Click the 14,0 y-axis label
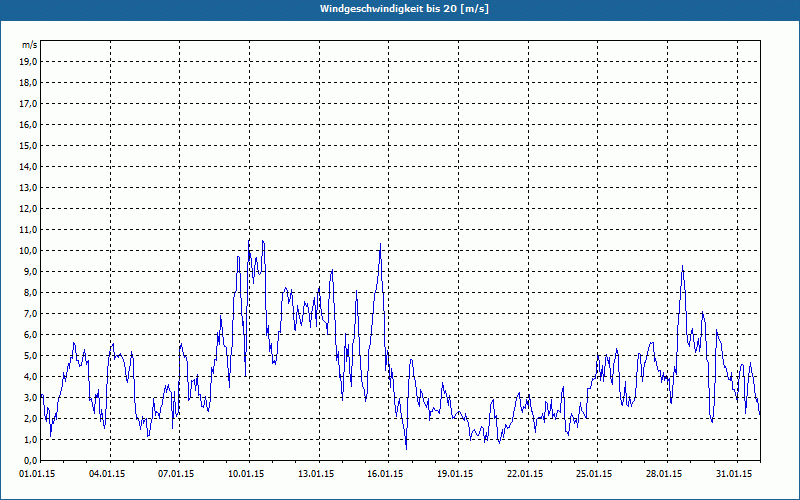This screenshot has height=500, width=800. [x=28, y=167]
